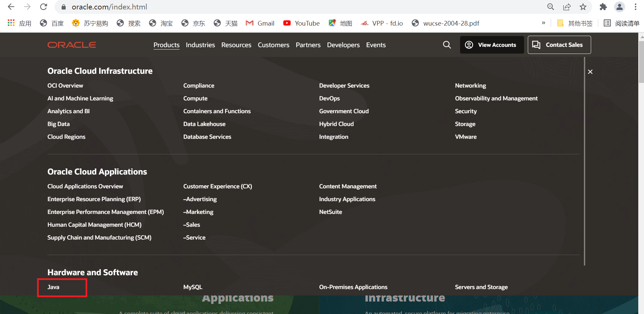Viewport: 644px width, 314px height.
Task: Open the Industries menu
Action: [x=200, y=45]
